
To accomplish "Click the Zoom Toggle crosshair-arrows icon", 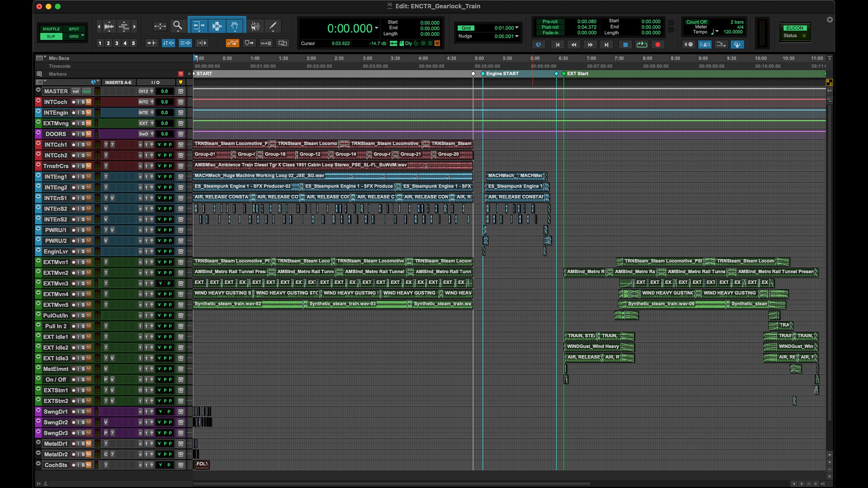I will tap(160, 26).
